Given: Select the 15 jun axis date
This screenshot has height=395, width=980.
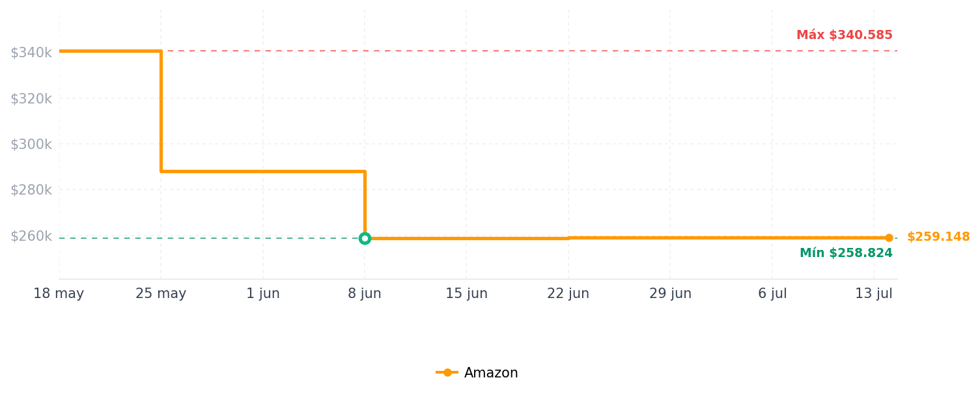Looking at the screenshot, I should (x=466, y=293).
